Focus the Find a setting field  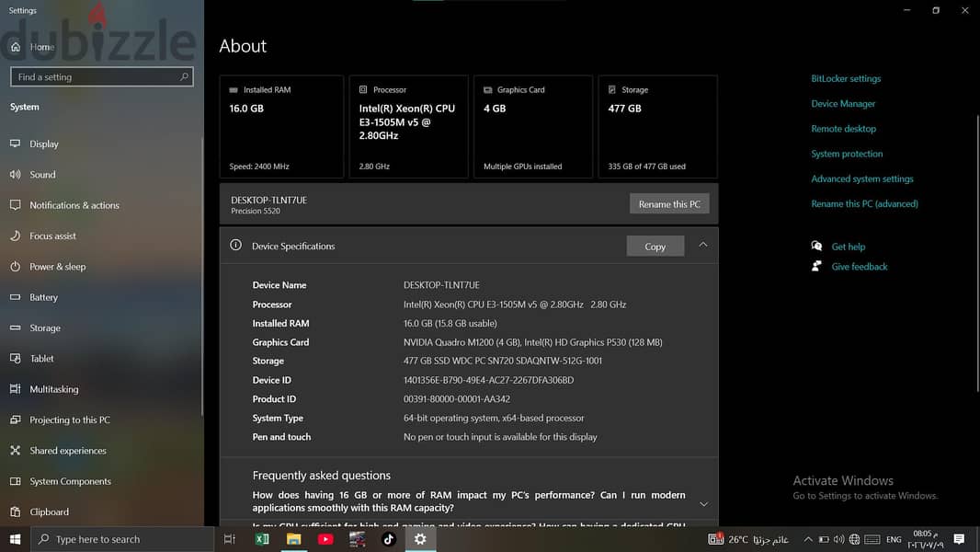[x=102, y=77]
